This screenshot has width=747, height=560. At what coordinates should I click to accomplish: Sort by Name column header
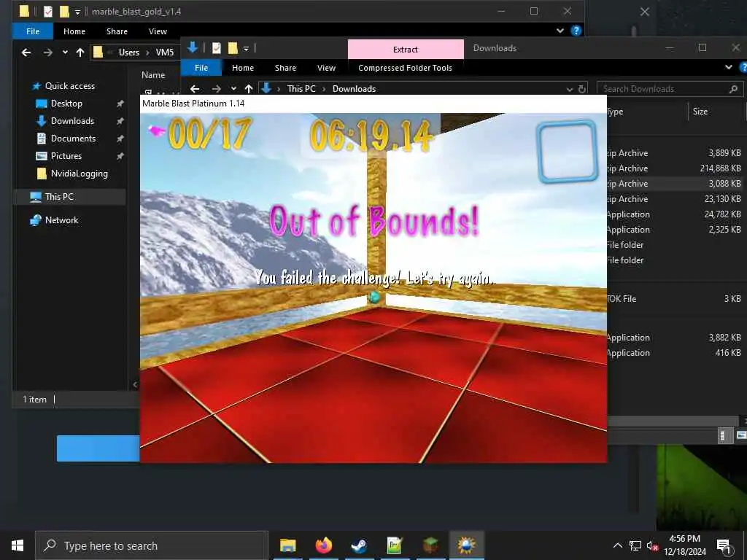pyautogui.click(x=153, y=75)
